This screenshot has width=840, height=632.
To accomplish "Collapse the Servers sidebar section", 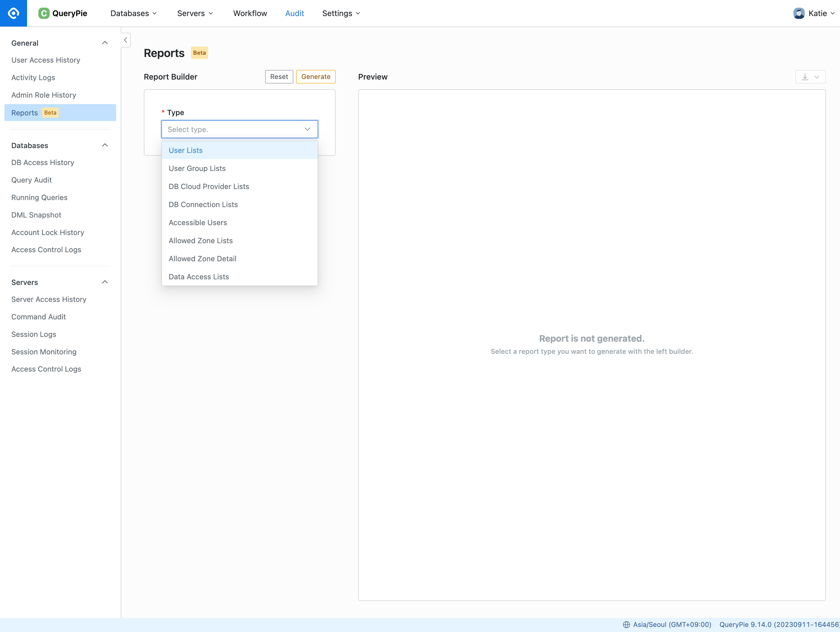I will click(105, 282).
